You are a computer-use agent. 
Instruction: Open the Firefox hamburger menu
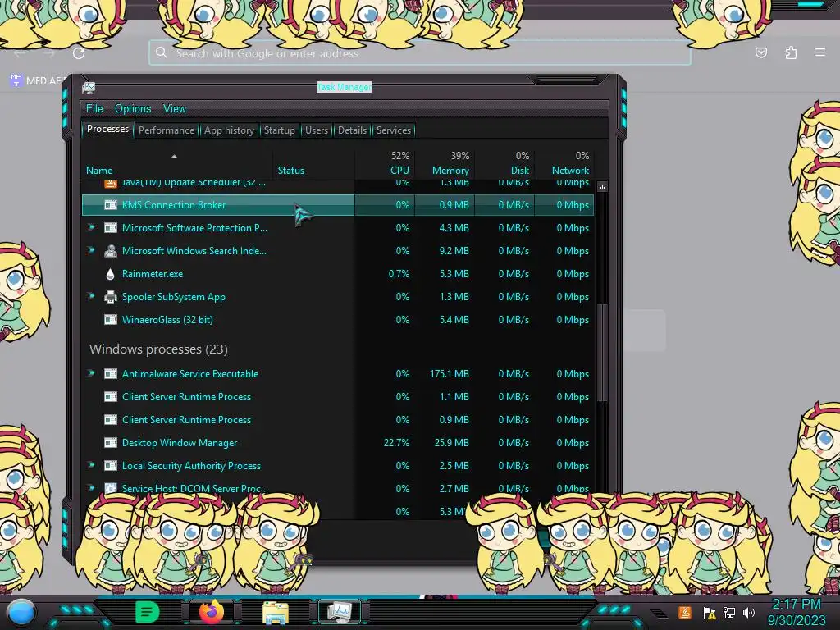tap(820, 52)
